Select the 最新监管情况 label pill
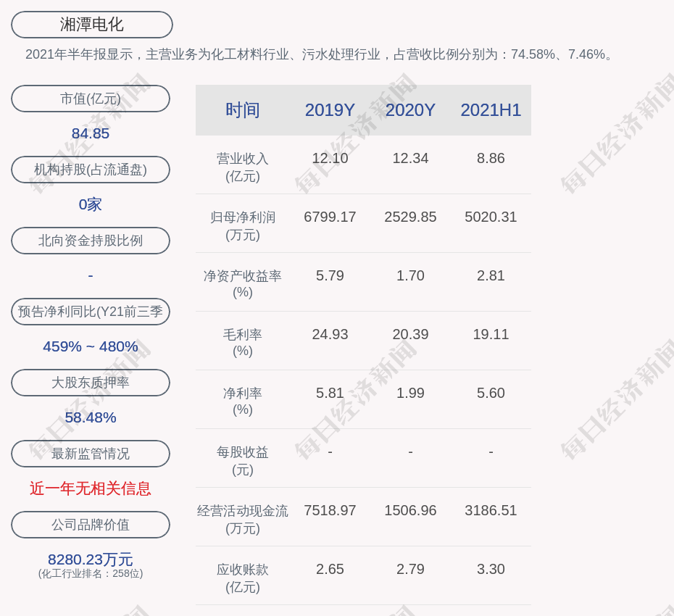674x616 pixels. [x=91, y=454]
